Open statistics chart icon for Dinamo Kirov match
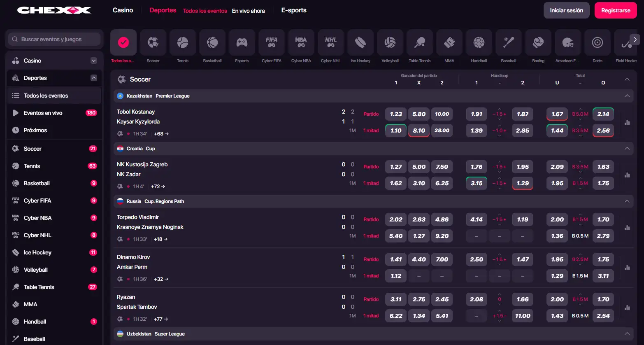 627,268
